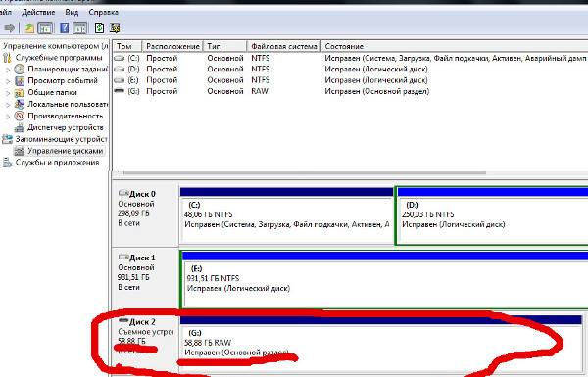
Task: Click the Управление дисками disk icon
Action: (20, 151)
